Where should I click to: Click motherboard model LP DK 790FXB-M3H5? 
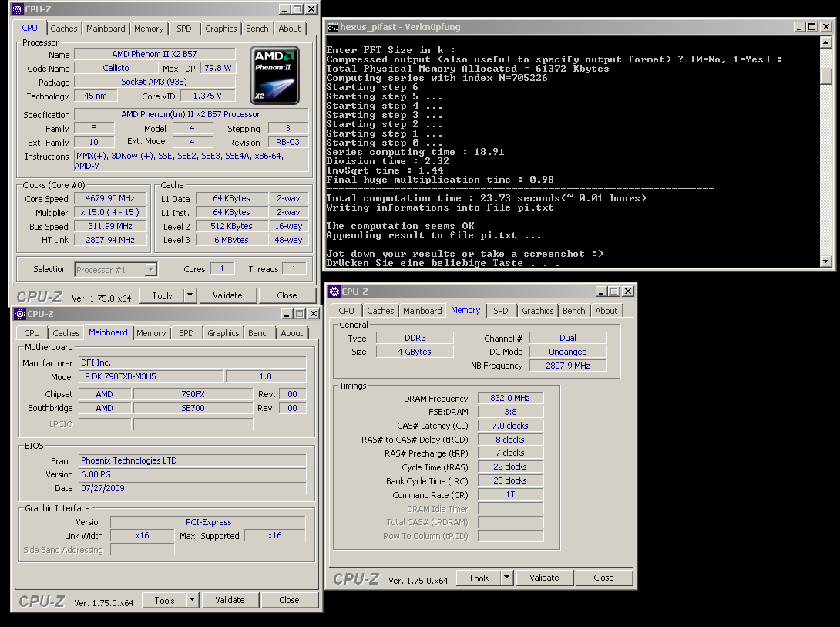click(151, 376)
